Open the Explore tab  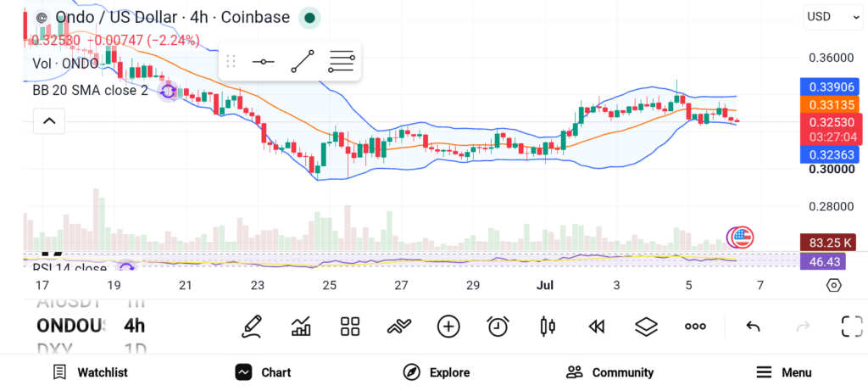click(x=437, y=372)
